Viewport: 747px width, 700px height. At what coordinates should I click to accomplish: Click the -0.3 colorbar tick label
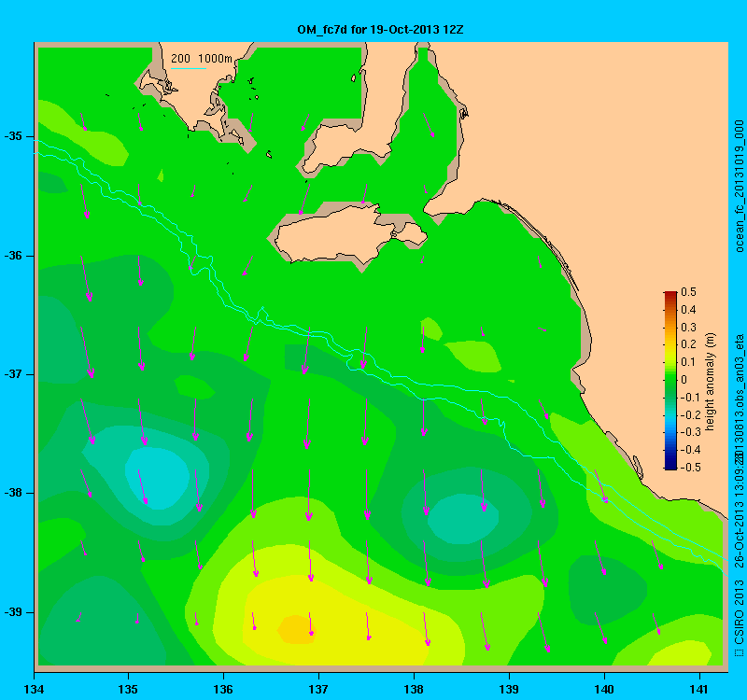(689, 432)
